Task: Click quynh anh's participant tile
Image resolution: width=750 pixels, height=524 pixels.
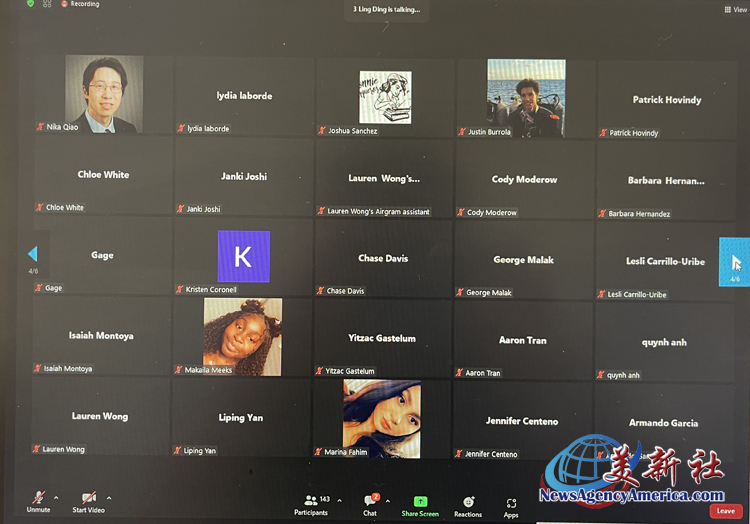Action: 664,342
